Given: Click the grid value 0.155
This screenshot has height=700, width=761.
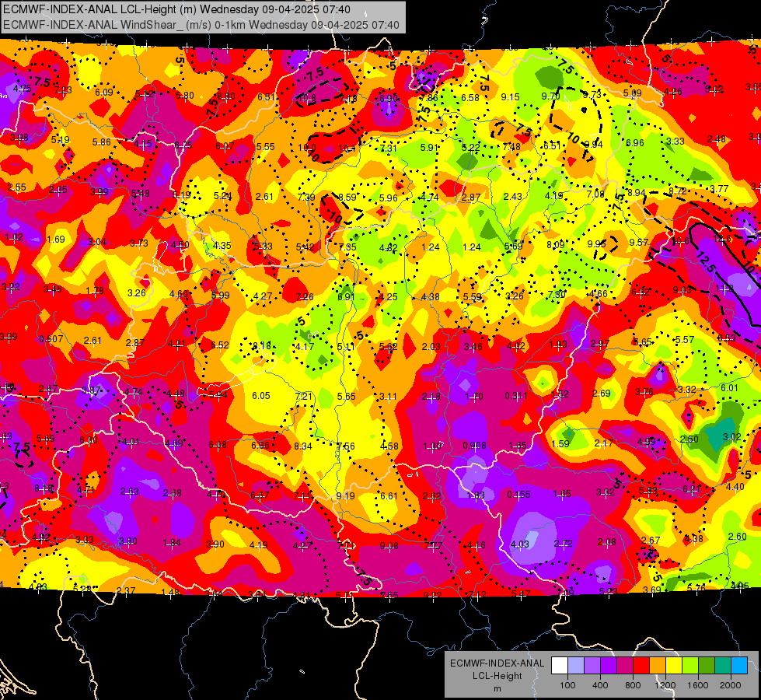Looking at the screenshot, I should click(x=518, y=495).
